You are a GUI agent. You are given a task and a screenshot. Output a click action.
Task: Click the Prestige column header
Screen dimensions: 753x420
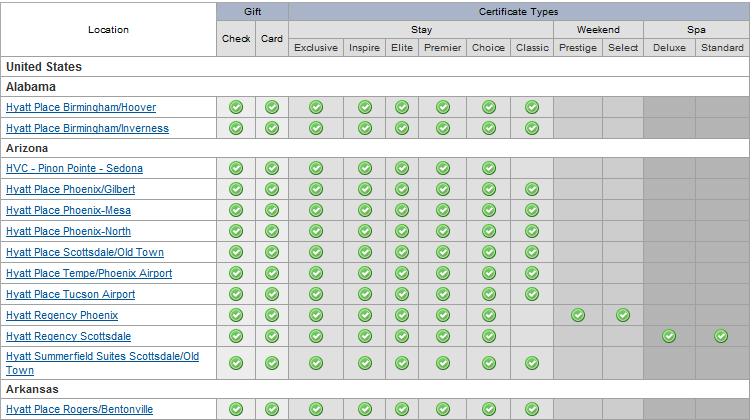pyautogui.click(x=578, y=48)
